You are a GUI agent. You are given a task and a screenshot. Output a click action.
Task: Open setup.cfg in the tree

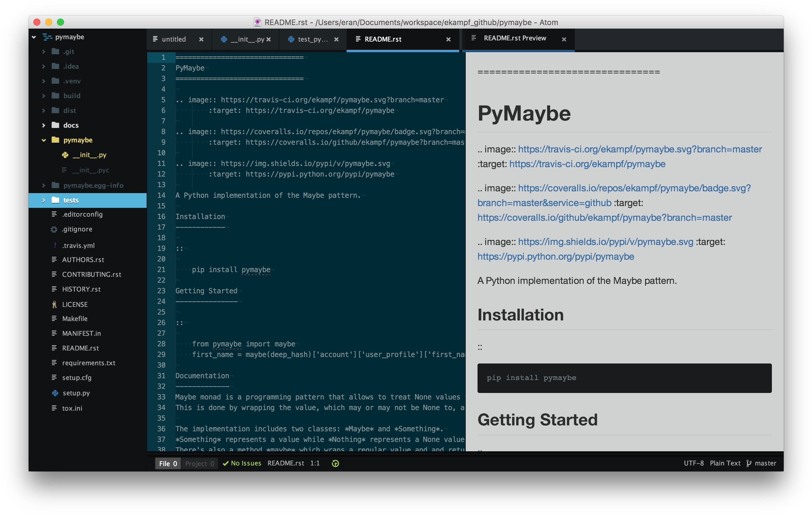click(77, 378)
